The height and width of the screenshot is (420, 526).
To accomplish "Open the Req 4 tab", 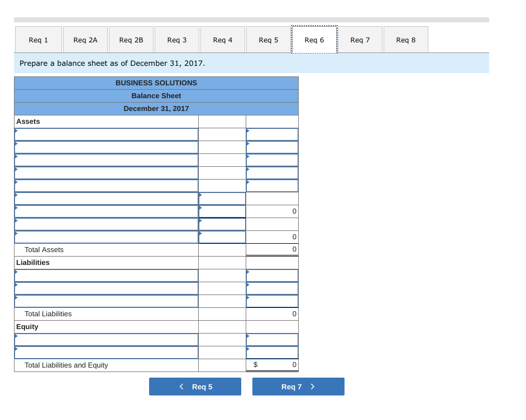I will point(222,39).
